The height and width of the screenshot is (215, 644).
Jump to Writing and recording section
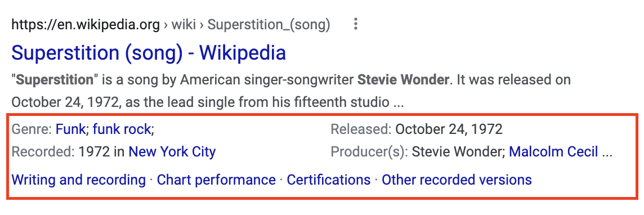click(x=78, y=180)
